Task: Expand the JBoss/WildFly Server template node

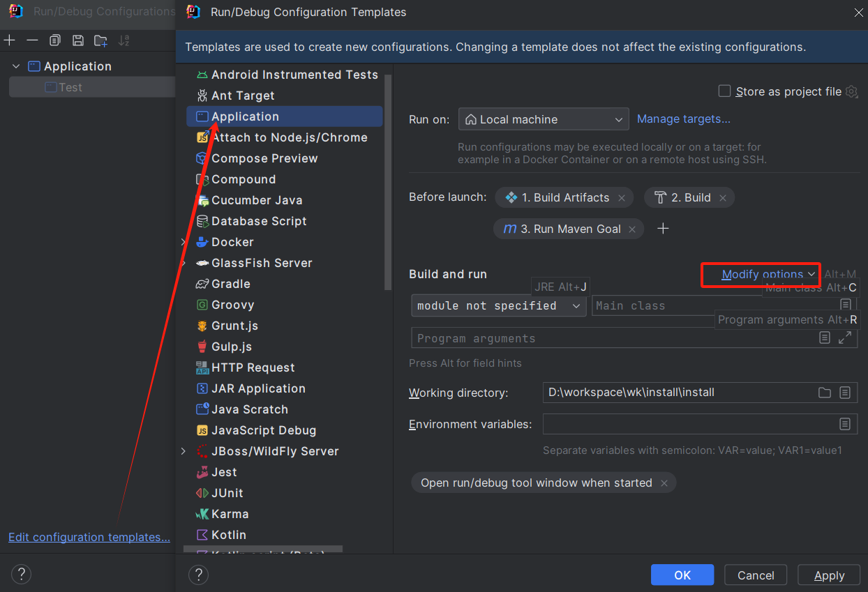Action: click(x=184, y=451)
